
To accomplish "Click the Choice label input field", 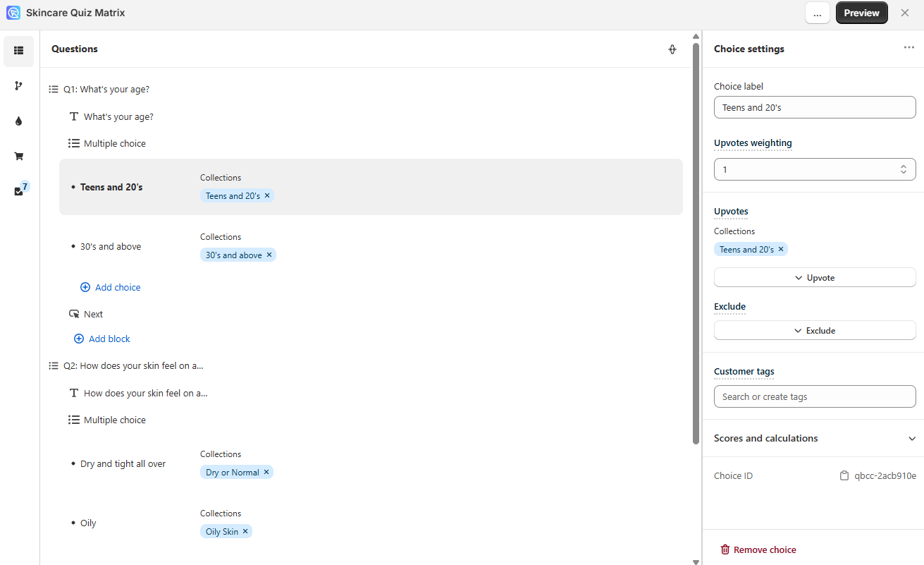I will click(815, 107).
